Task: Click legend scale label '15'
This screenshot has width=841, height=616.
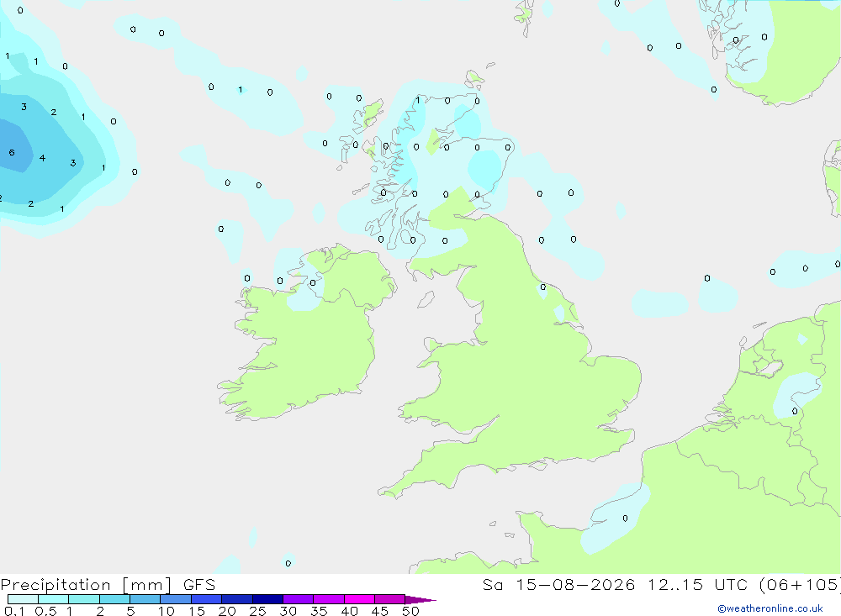Action: click(x=196, y=611)
